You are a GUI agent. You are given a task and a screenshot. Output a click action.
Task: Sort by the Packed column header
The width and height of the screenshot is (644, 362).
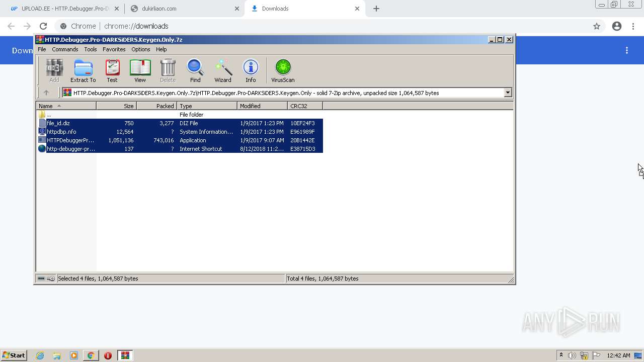tap(156, 106)
